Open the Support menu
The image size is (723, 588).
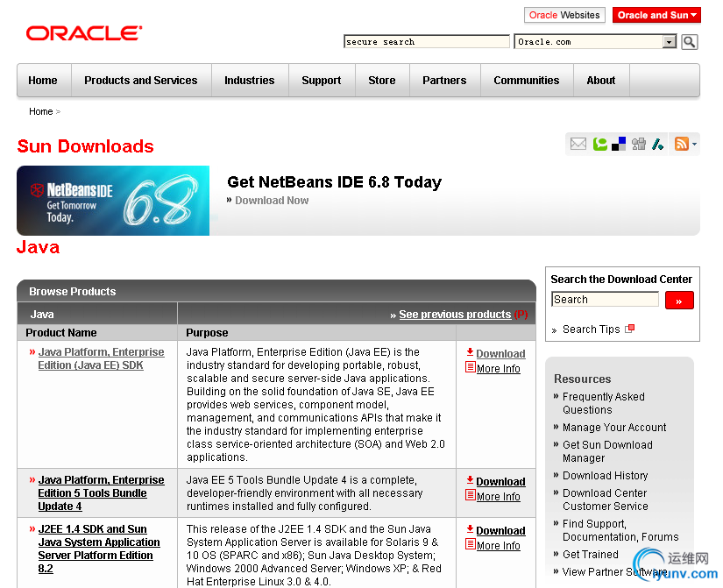322,81
